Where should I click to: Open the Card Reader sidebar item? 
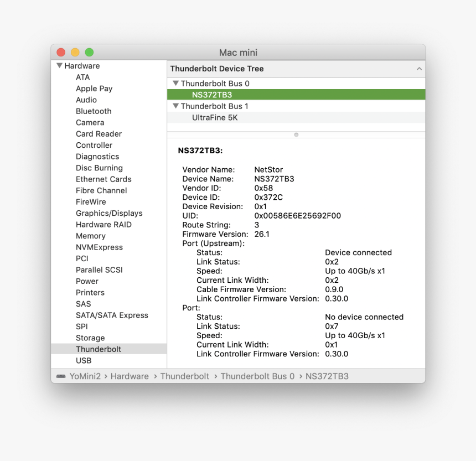(99, 134)
